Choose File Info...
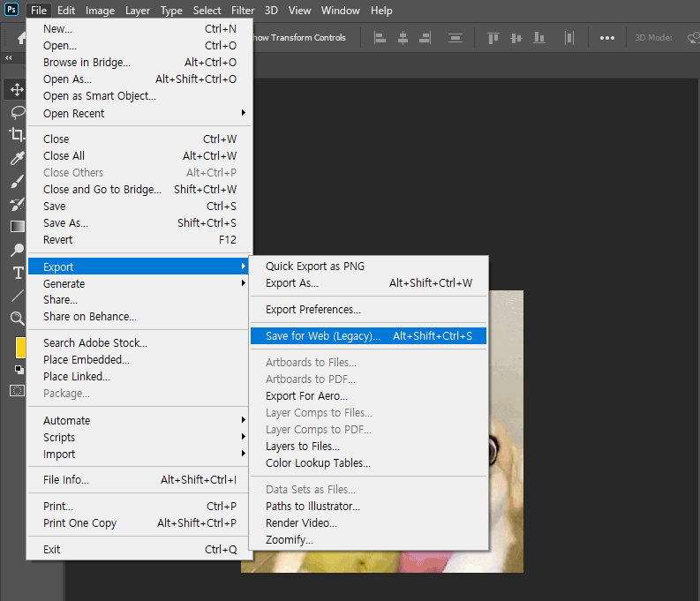This screenshot has height=601, width=700. click(138, 479)
